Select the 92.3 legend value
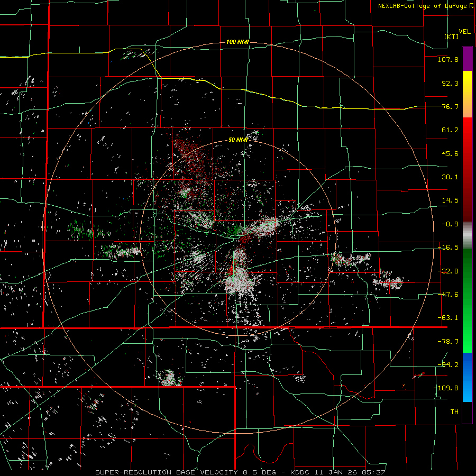476x476 pixels. [x=450, y=83]
